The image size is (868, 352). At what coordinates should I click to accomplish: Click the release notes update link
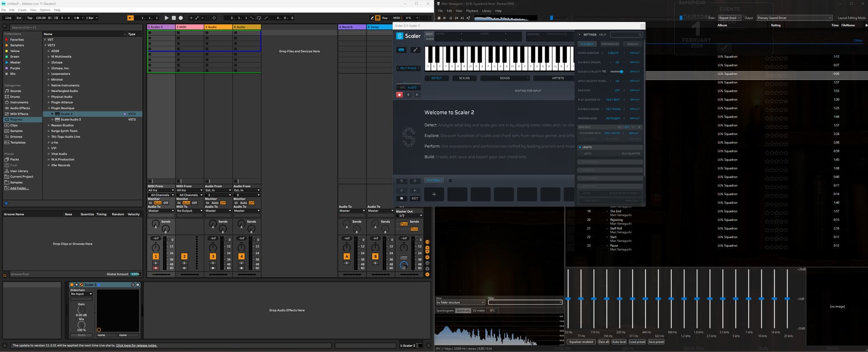click(137, 346)
